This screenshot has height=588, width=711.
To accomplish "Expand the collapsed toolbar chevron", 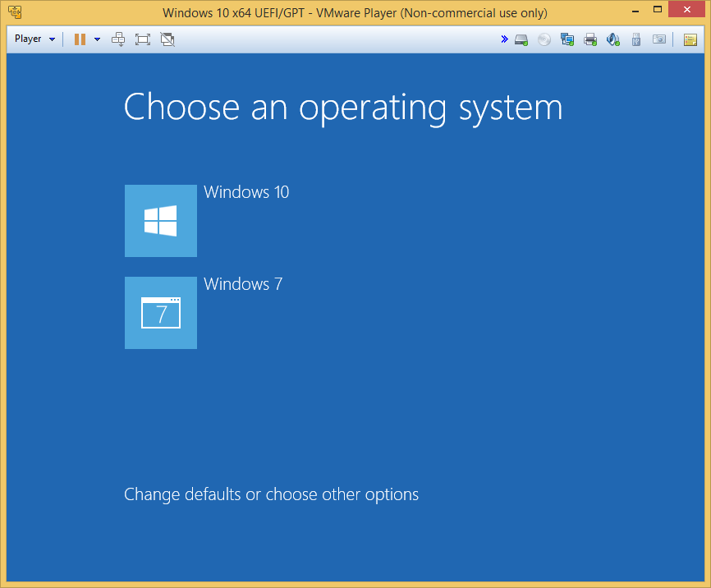I will point(505,39).
